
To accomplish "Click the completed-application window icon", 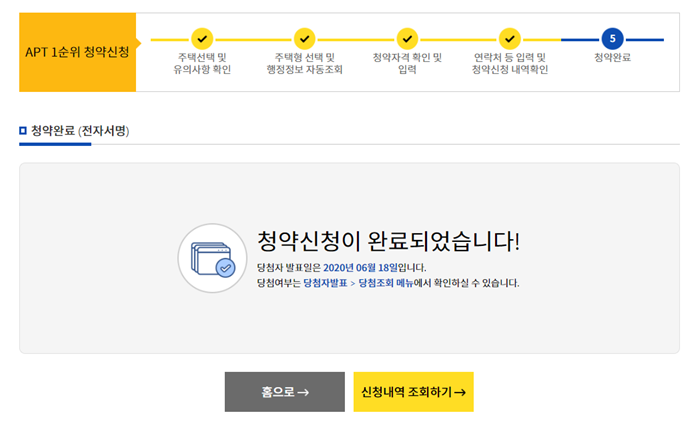I will pos(213,258).
